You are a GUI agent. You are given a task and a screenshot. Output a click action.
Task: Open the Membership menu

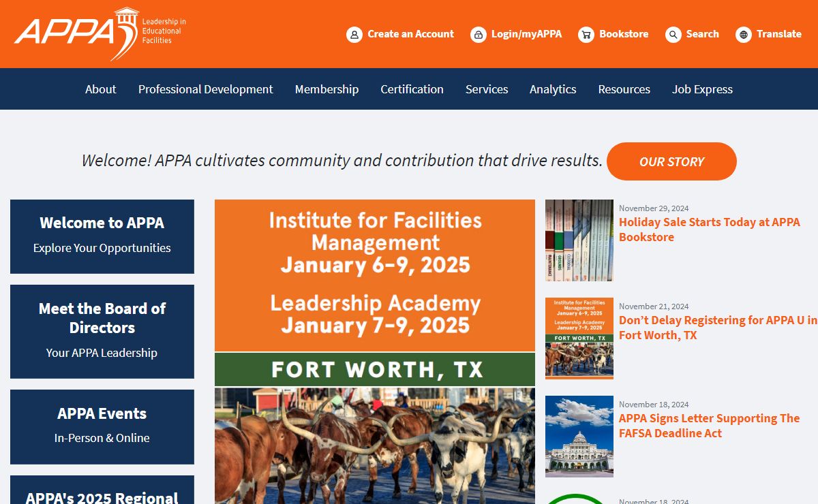click(327, 89)
